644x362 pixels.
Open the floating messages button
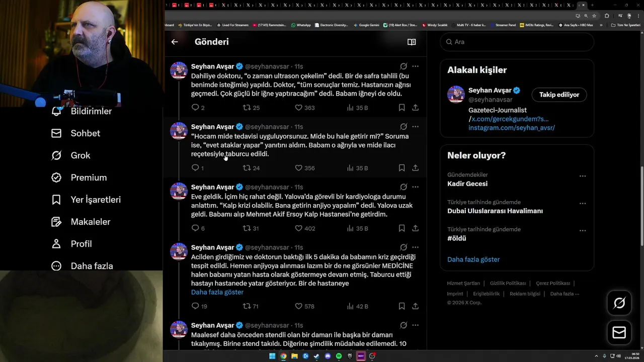pos(619,332)
